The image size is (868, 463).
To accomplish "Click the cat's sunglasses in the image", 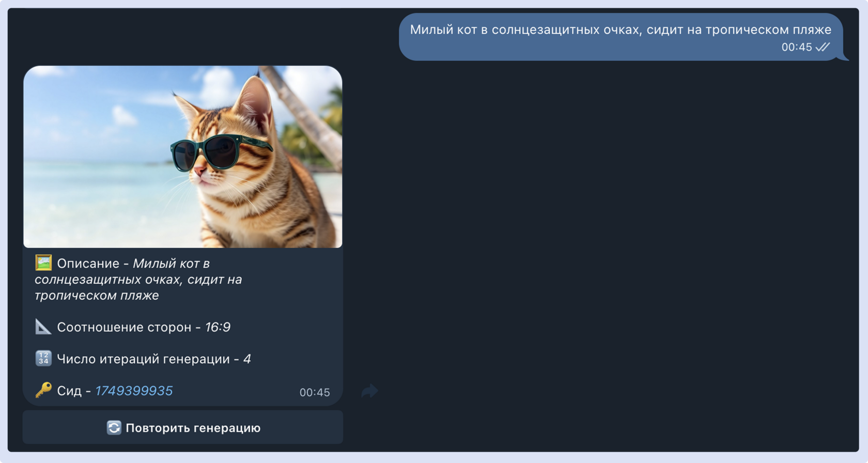I will tap(218, 152).
